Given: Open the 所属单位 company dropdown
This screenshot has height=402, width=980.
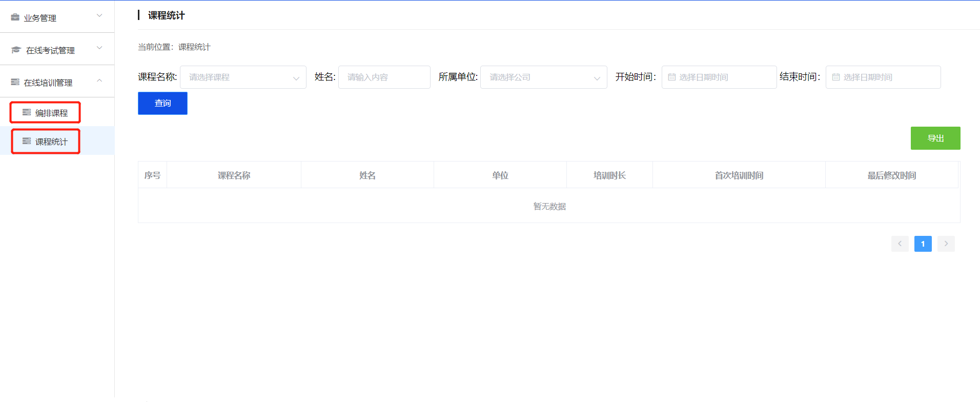Looking at the screenshot, I should pos(543,77).
